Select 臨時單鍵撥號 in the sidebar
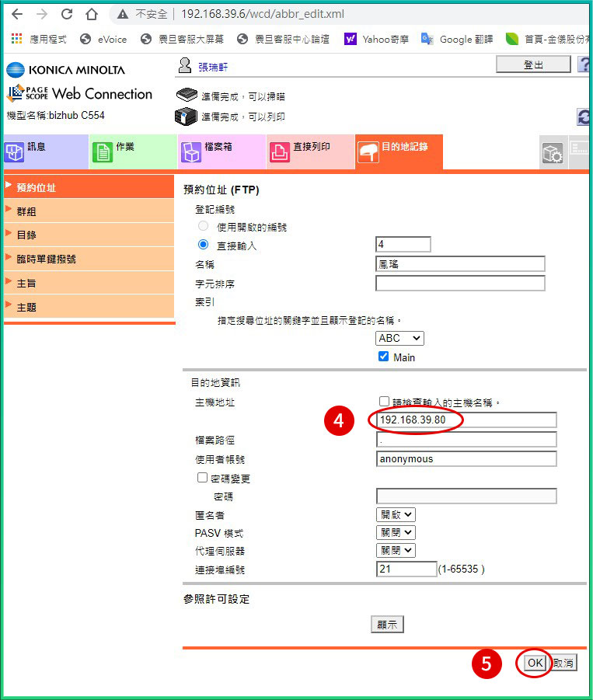593x700 pixels. (89, 259)
